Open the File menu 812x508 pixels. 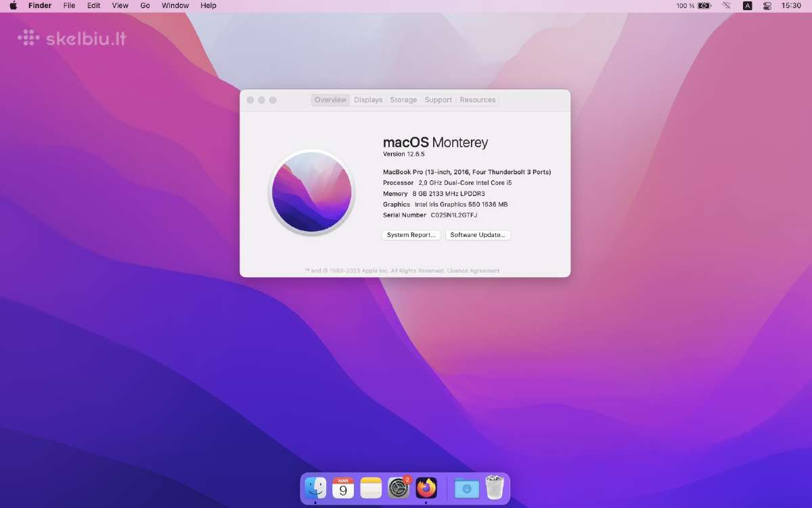pos(69,5)
